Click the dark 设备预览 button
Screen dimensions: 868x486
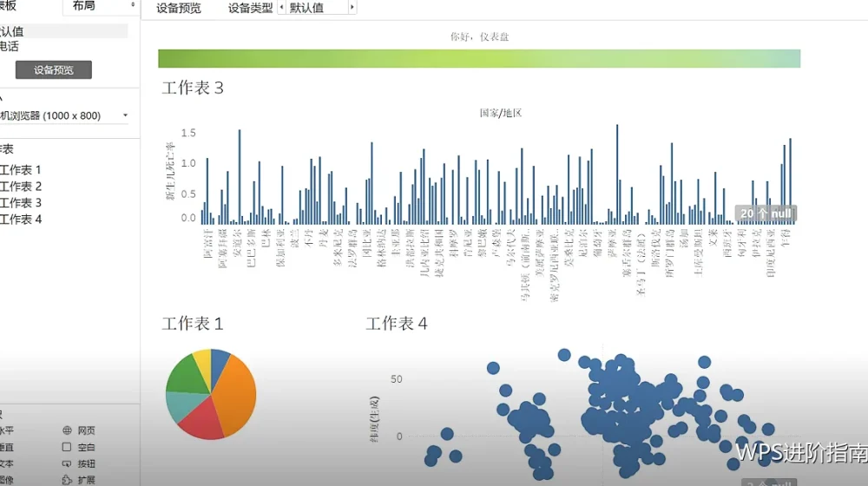pyautogui.click(x=54, y=69)
